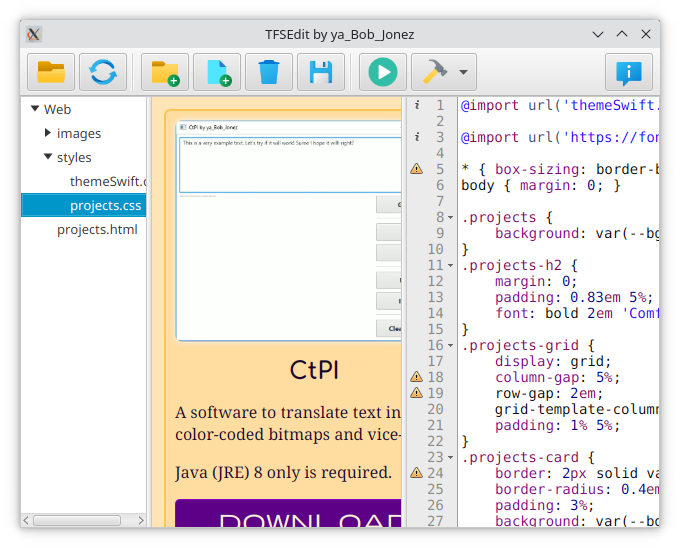680x548 pixels.
Task: Click the refresh arrows toolbar icon
Action: pyautogui.click(x=103, y=72)
